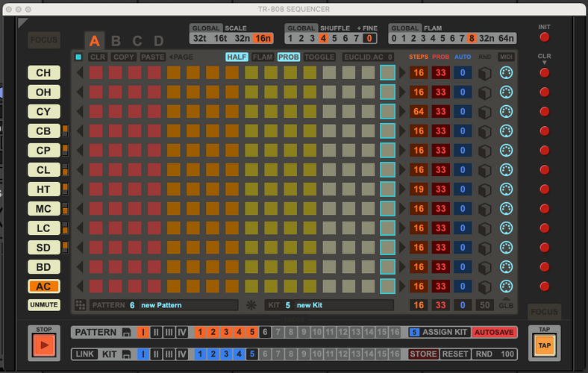Click the PASTE button

click(153, 57)
